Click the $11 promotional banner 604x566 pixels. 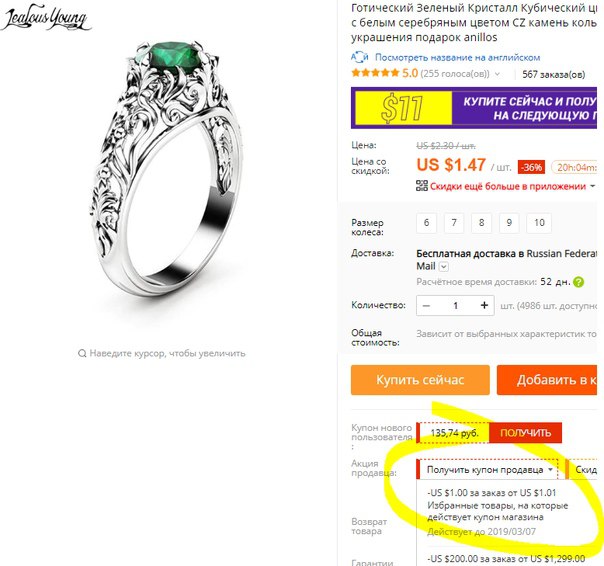(x=474, y=108)
